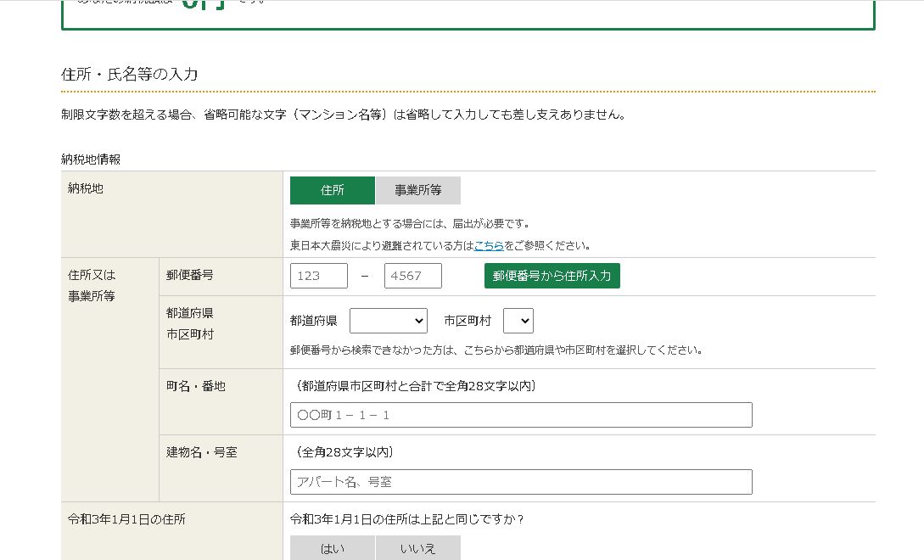Switch tax payment place to 事業所等
The image size is (924, 560).
[417, 191]
